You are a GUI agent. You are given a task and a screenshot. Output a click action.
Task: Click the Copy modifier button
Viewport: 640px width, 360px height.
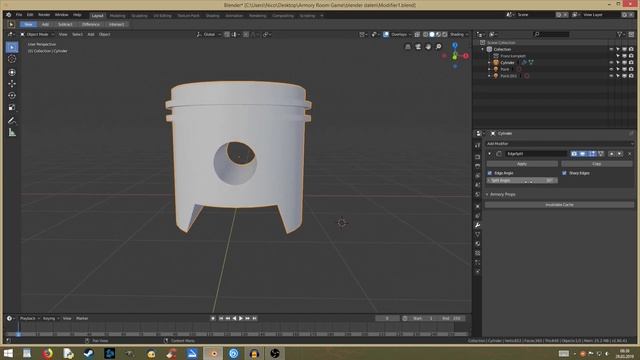tap(597, 164)
